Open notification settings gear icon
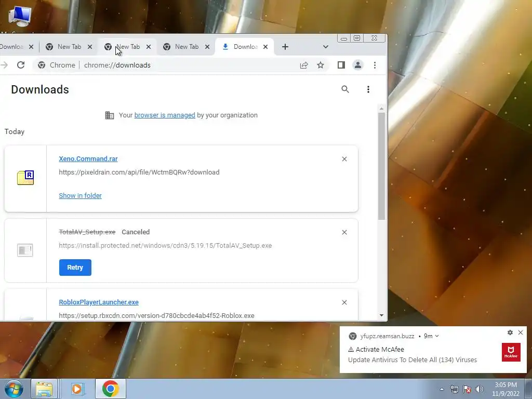 click(x=510, y=332)
